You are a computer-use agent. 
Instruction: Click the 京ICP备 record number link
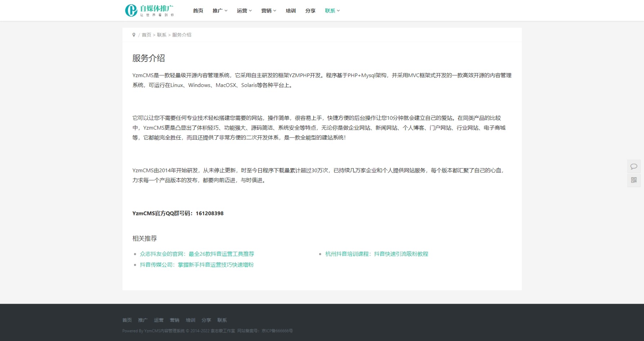(x=277, y=331)
